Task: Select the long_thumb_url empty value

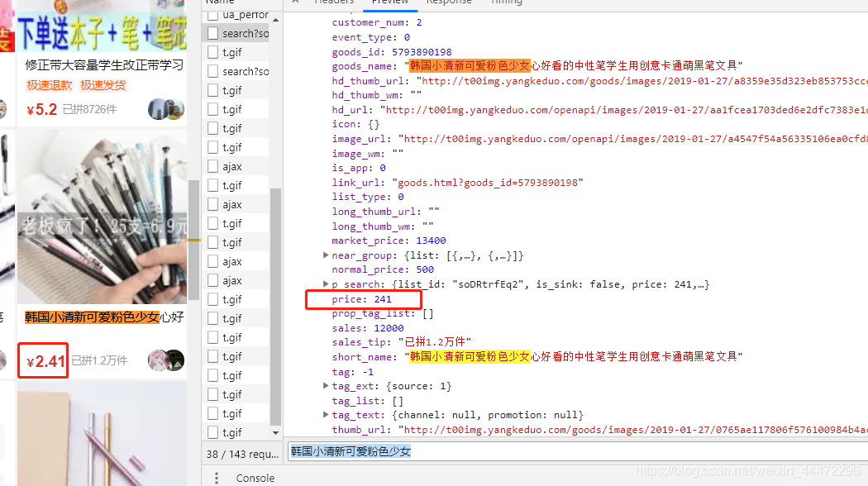Action: 434,212
